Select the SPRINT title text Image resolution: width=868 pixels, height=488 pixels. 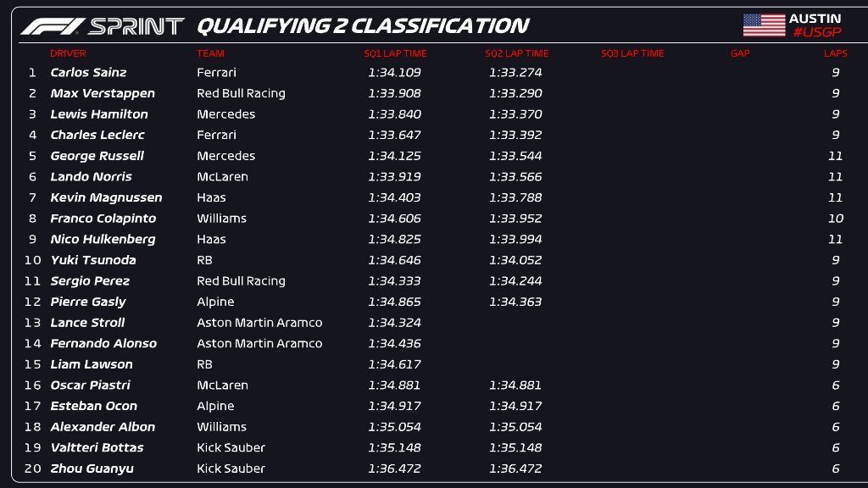coord(136,26)
